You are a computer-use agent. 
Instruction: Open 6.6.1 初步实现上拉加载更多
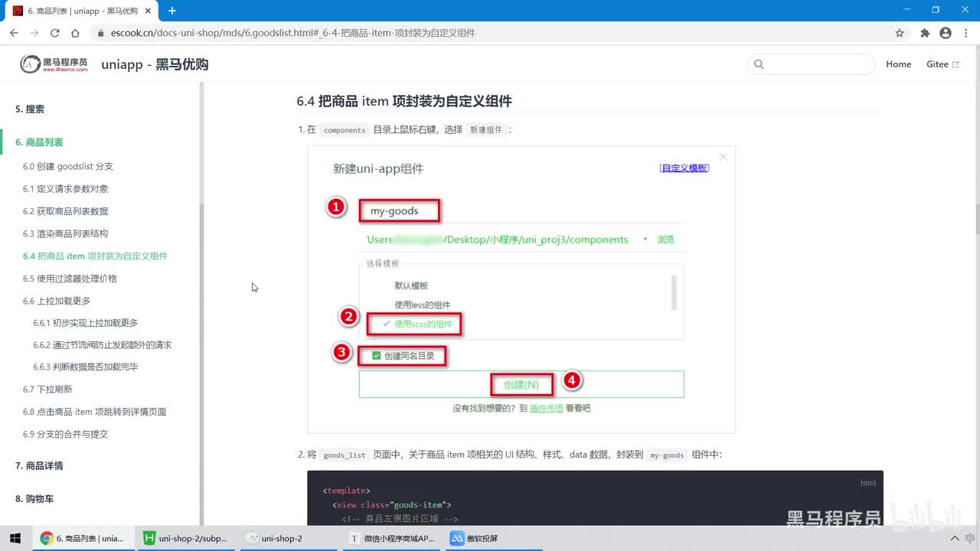click(x=85, y=323)
